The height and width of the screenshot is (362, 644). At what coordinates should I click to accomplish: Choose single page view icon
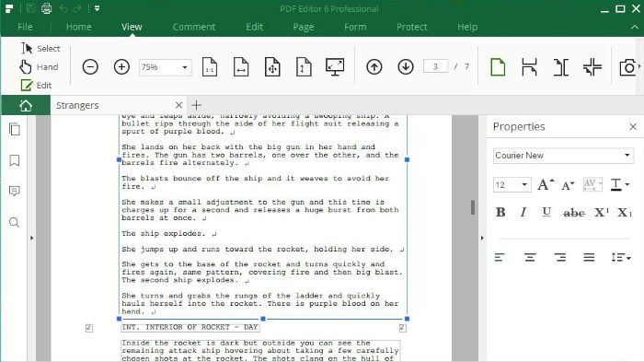pyautogui.click(x=498, y=66)
